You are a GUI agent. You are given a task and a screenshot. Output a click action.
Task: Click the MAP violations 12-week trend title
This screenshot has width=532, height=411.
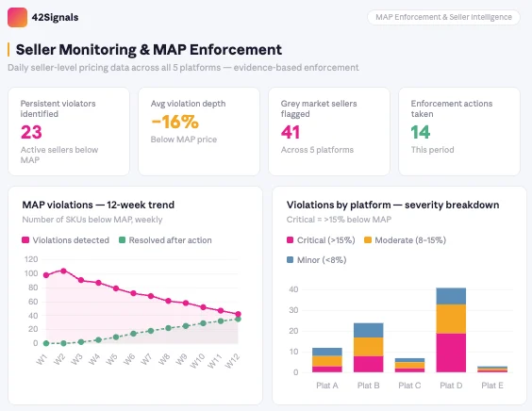[x=98, y=205]
